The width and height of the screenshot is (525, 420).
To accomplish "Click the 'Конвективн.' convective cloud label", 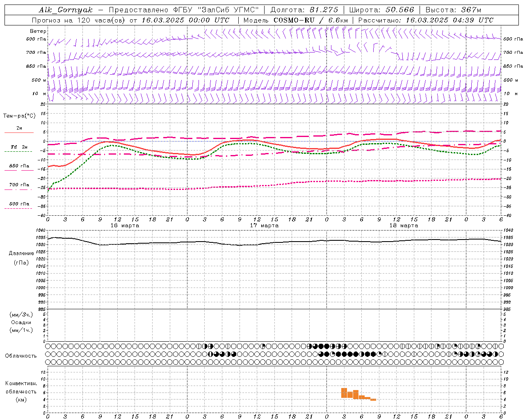I will click(x=21, y=383).
